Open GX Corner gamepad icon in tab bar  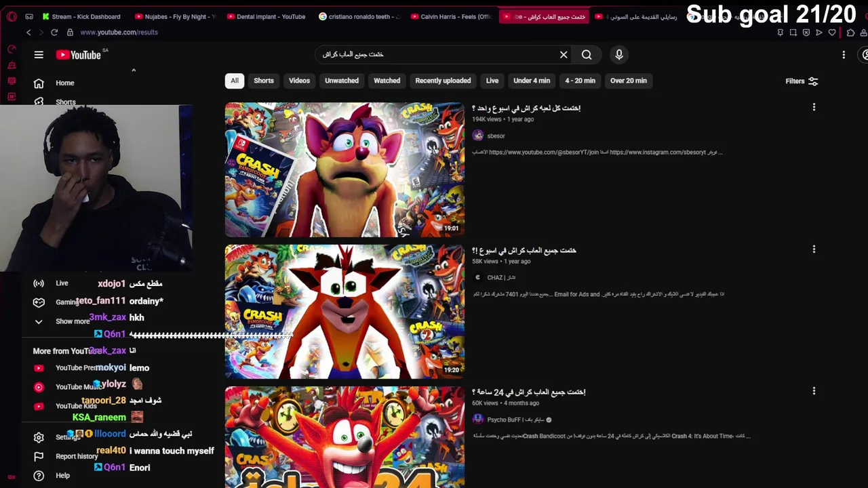(x=28, y=16)
